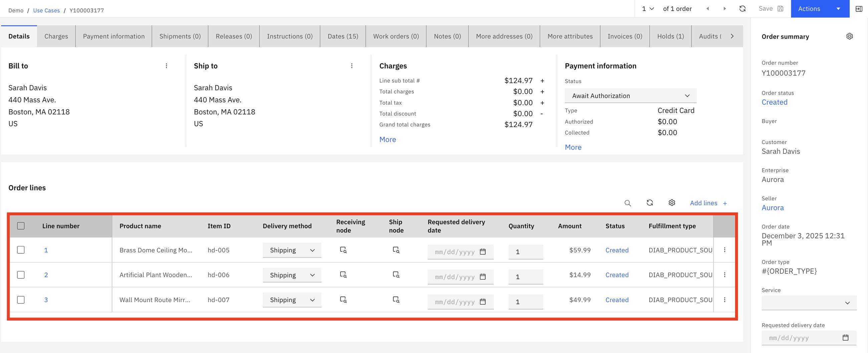Pick ship node for hd-006 line
Viewport: 868px width, 353px height.
point(396,275)
